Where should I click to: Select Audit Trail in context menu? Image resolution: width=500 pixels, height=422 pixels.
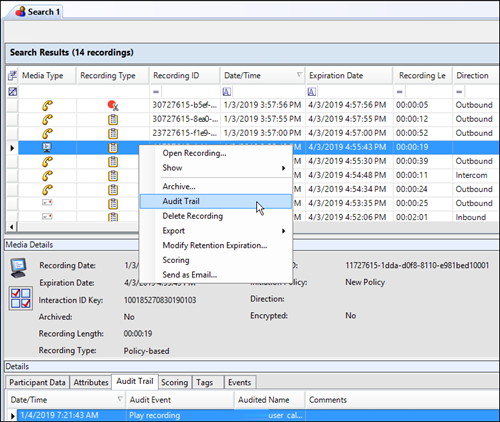pos(216,201)
